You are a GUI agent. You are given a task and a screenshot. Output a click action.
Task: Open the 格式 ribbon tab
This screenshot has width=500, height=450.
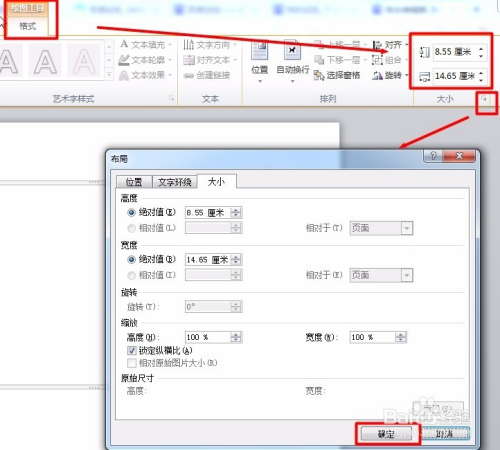27,26
